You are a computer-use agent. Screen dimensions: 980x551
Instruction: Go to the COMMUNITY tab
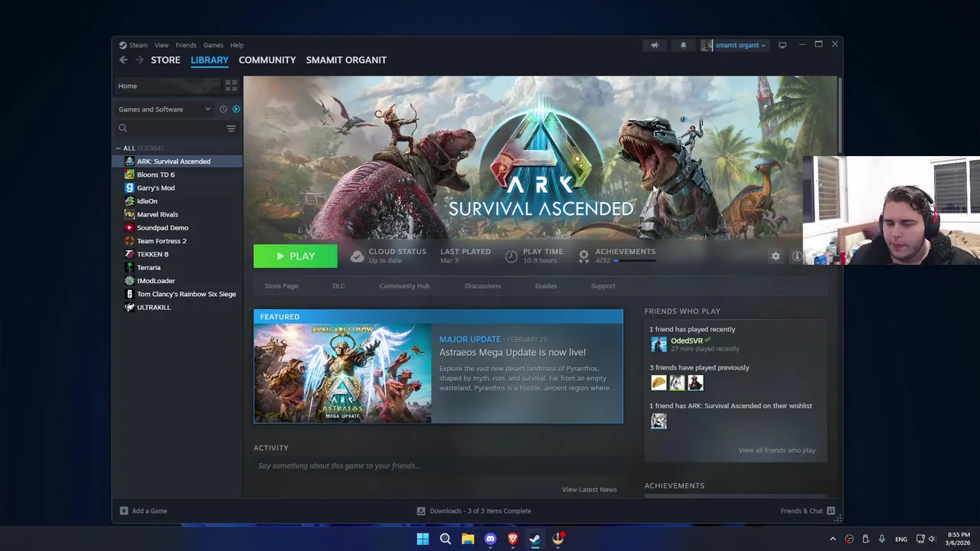click(267, 60)
